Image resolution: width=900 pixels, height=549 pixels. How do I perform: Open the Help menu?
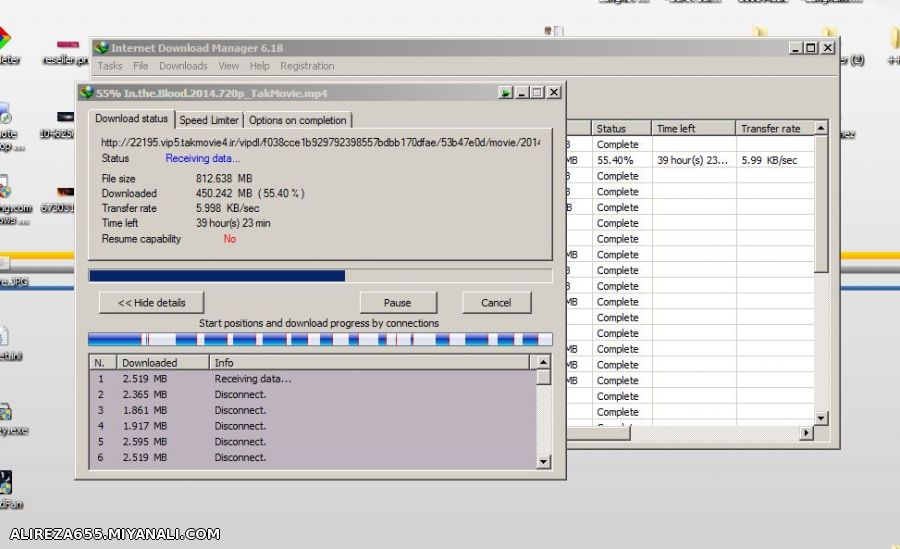259,66
